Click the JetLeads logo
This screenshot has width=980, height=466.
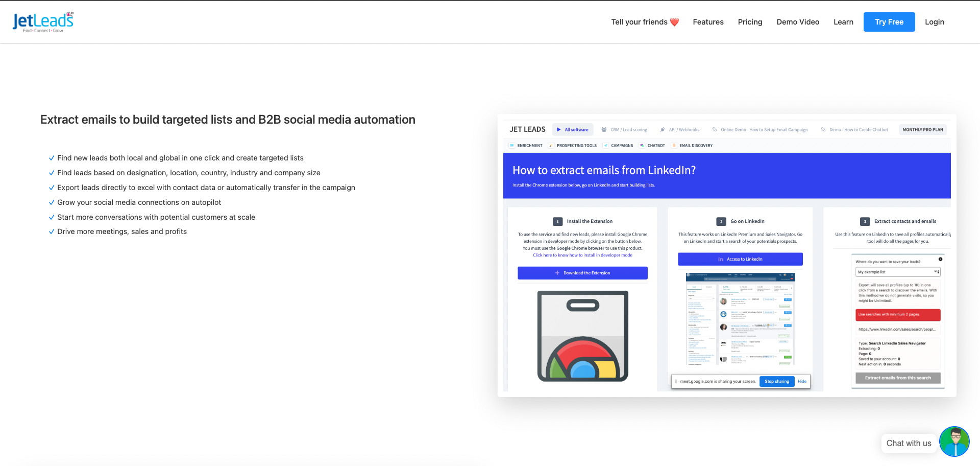tap(43, 22)
